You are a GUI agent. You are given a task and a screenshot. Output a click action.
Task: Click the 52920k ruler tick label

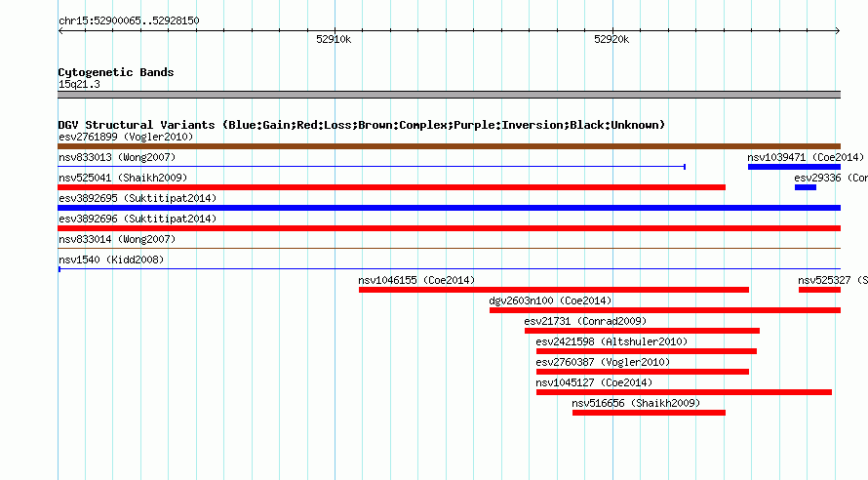(612, 39)
